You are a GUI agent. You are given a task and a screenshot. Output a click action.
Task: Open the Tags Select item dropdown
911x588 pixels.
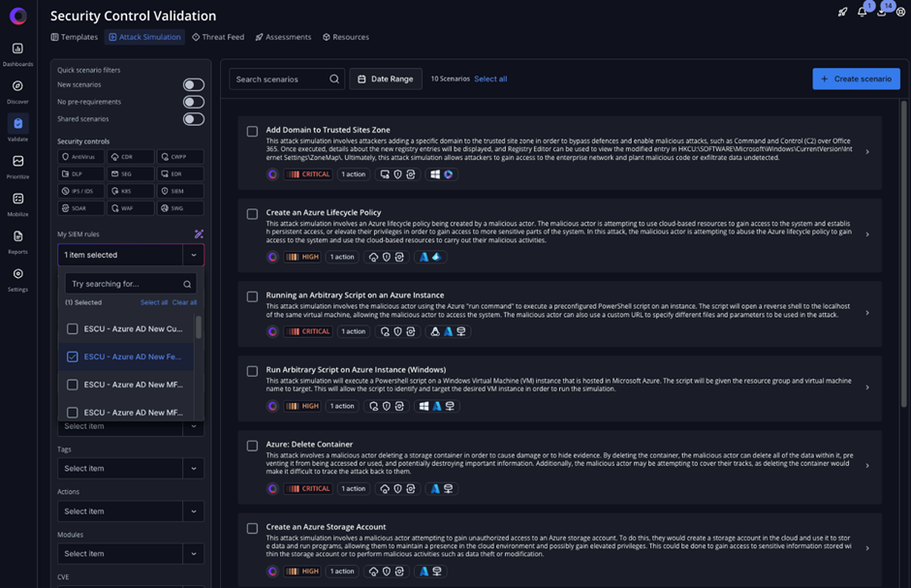click(x=131, y=469)
